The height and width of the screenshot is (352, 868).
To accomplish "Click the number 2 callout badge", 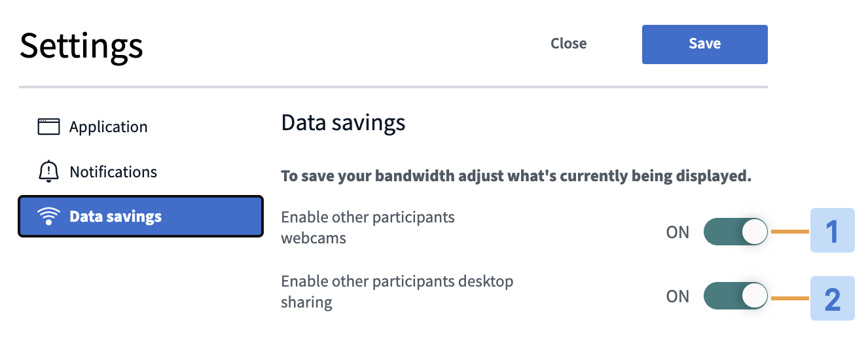I will 833,298.
